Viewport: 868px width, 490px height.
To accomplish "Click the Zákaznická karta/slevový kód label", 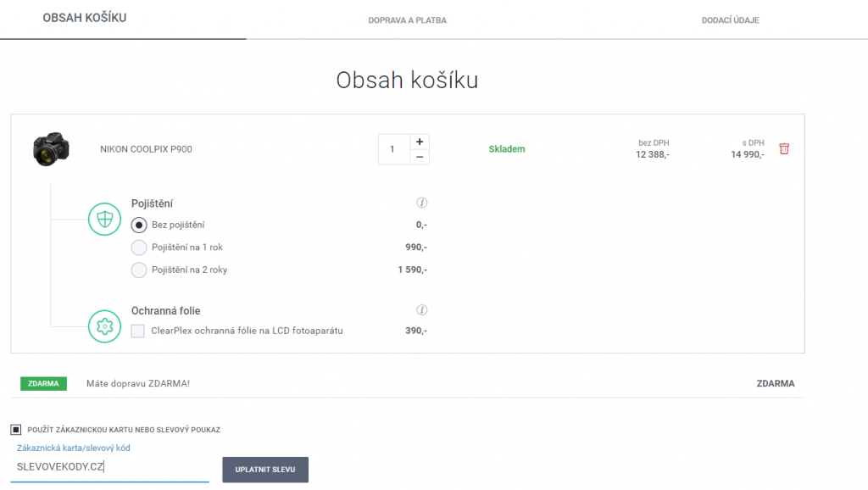I will (73, 448).
